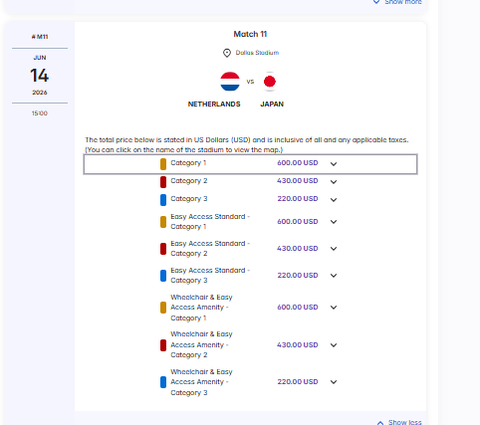The width and height of the screenshot is (480, 425).
Task: Select Easy Access Standard - Category 3 label
Action: (210, 275)
